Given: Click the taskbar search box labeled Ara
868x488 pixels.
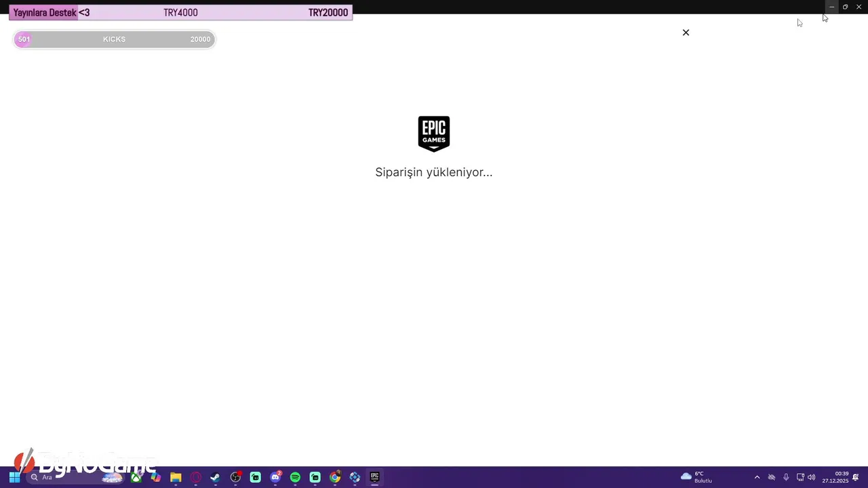Looking at the screenshot, I should tap(76, 477).
